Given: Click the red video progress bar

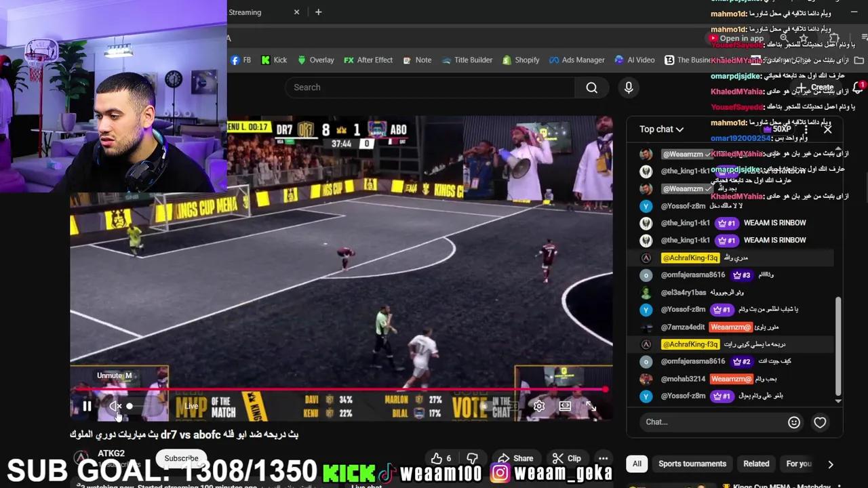Looking at the screenshot, I should (338, 390).
